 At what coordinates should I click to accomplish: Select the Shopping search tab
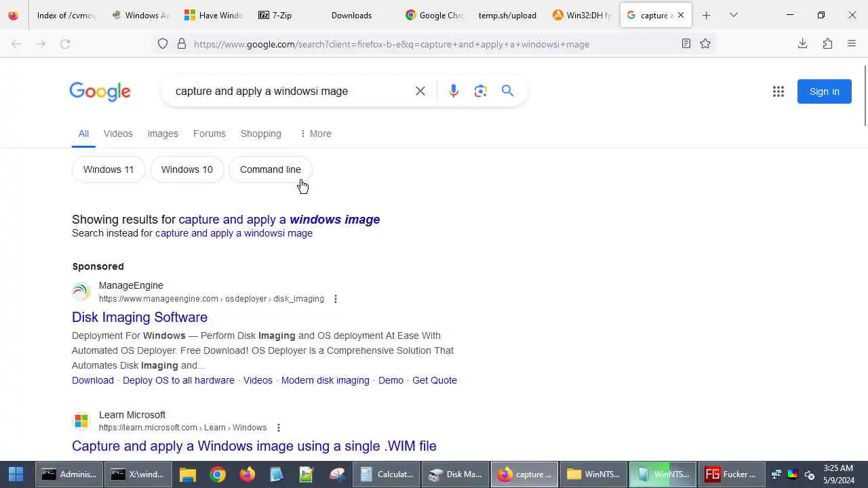(x=260, y=134)
